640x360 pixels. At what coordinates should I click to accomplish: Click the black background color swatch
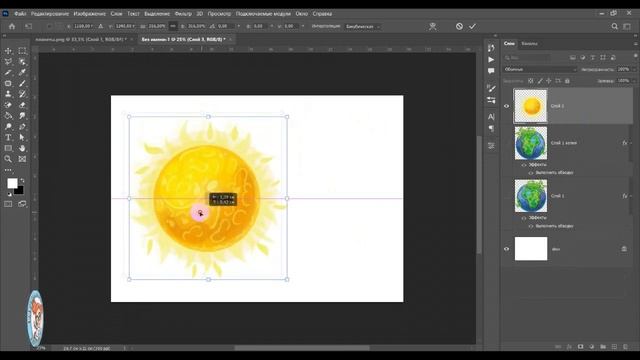coord(20,191)
